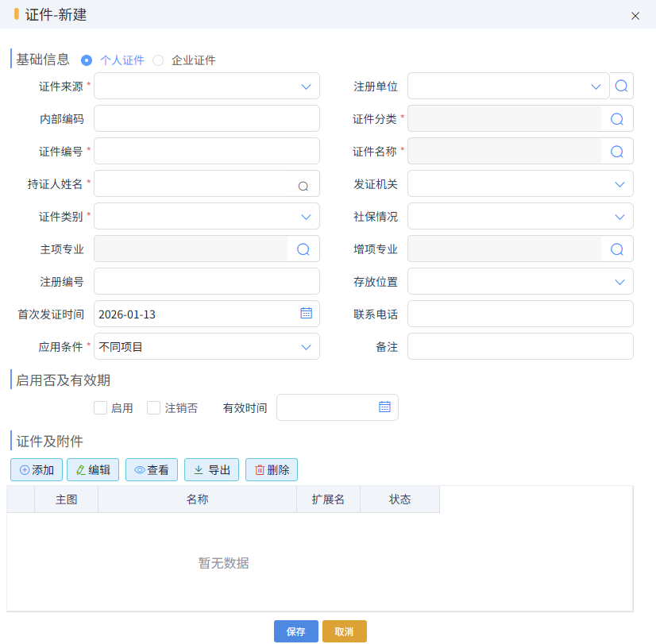Open the 增项专业 lookup icon

pos(618,249)
